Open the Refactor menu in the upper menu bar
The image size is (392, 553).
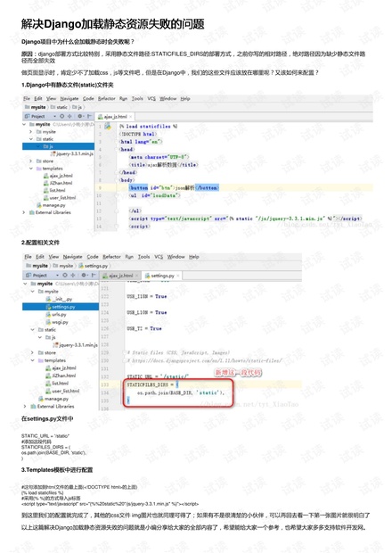click(107, 98)
